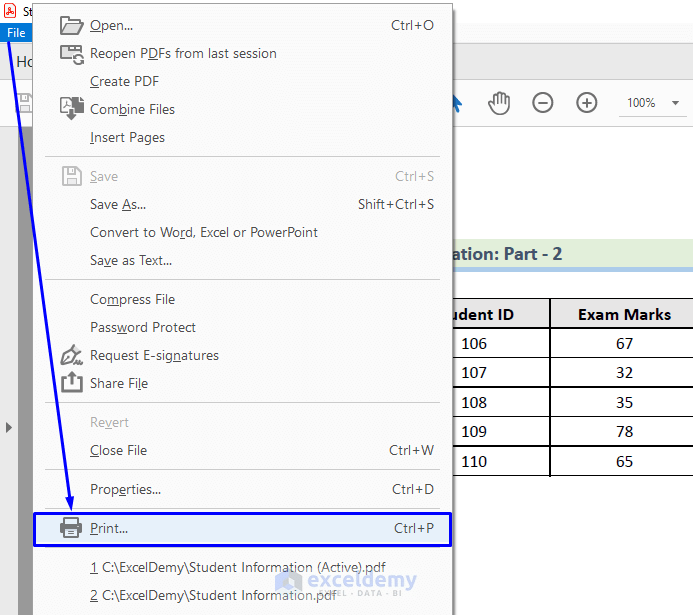
Task: Click exam marks cell 35
Action: click(x=624, y=402)
